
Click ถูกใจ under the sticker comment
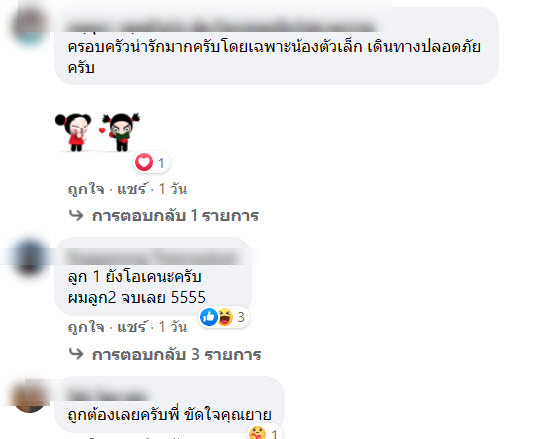coord(86,189)
